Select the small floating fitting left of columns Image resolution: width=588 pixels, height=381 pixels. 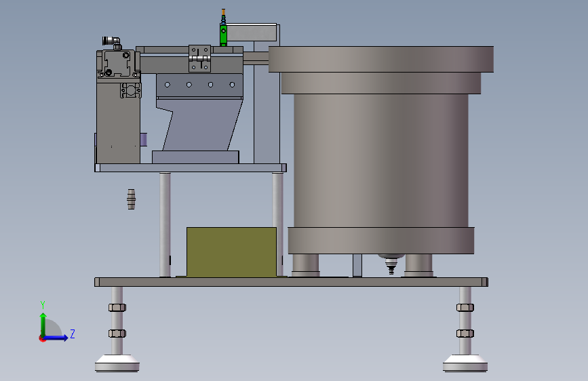point(131,199)
